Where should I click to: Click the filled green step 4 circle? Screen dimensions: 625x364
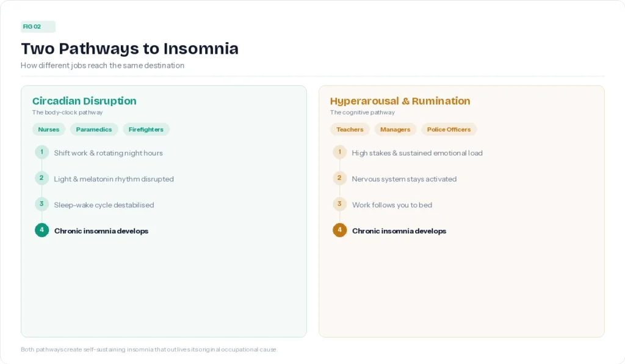42,230
